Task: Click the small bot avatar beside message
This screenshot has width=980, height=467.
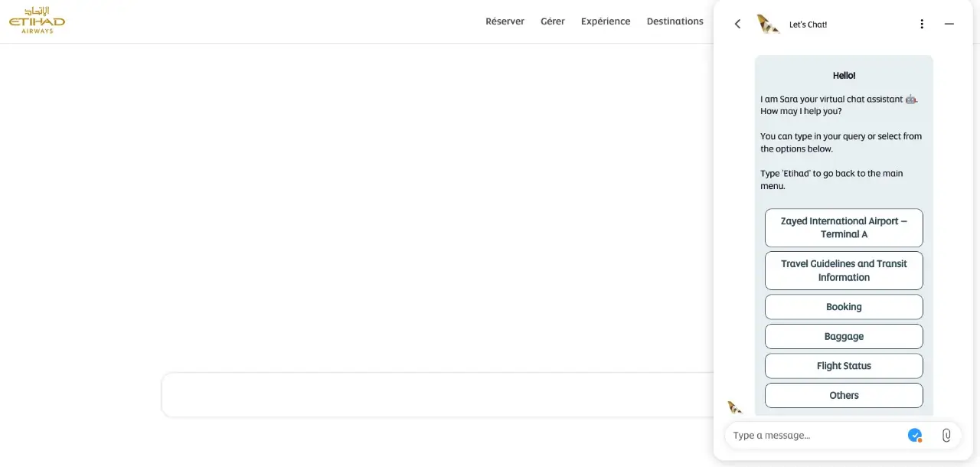Action: 735,407
